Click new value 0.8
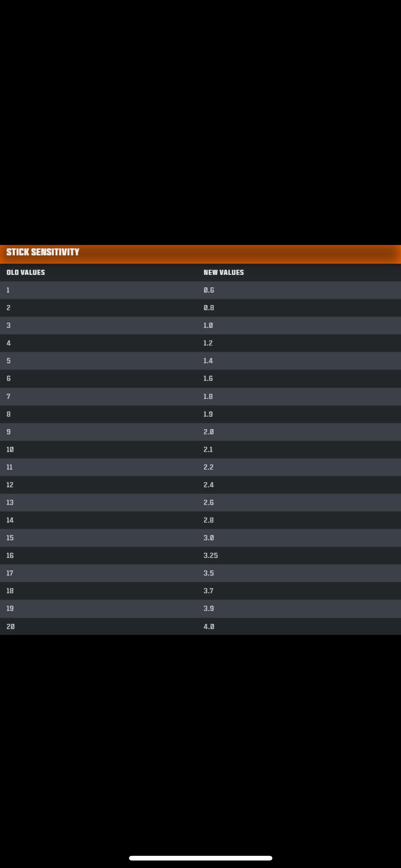Screen dimensions: 401x868 click(209, 308)
